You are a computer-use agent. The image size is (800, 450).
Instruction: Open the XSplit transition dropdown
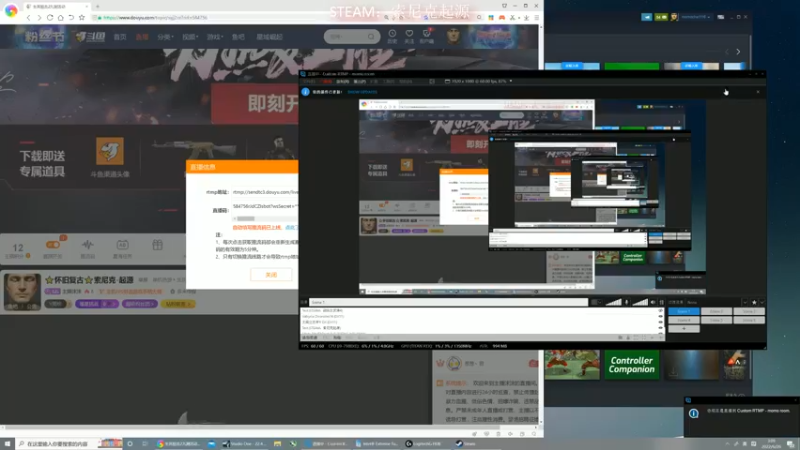(x=745, y=302)
